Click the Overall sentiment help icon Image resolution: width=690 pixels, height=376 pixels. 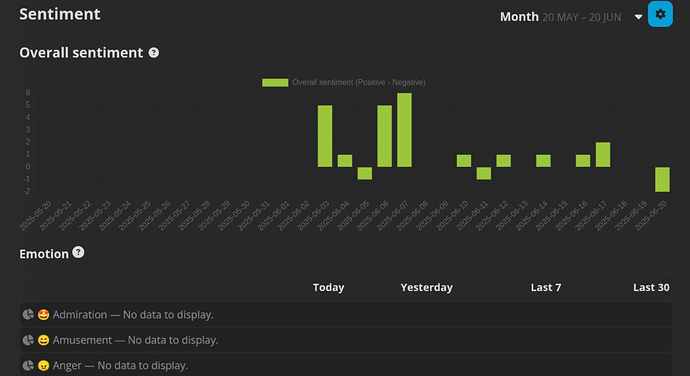[x=154, y=53]
